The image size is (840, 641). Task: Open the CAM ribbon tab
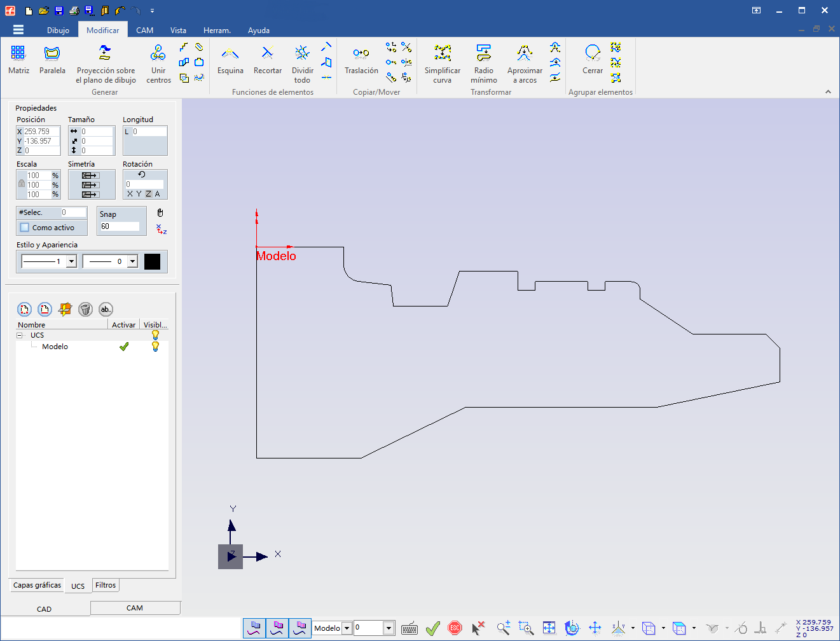point(144,30)
